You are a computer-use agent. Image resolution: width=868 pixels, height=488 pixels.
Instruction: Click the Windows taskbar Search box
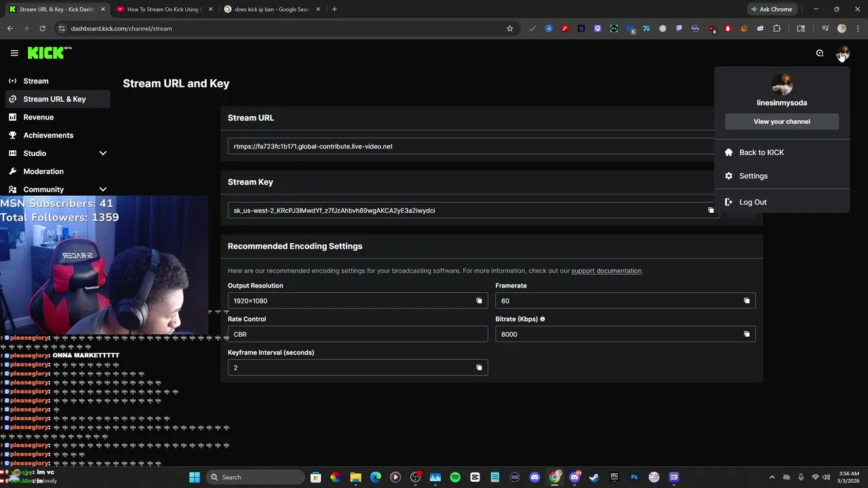pyautogui.click(x=254, y=477)
